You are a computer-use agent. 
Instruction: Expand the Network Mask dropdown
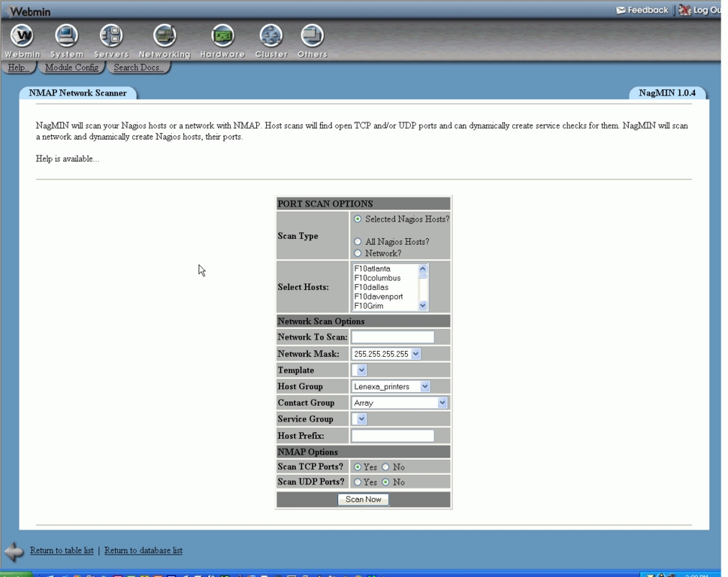pos(415,354)
